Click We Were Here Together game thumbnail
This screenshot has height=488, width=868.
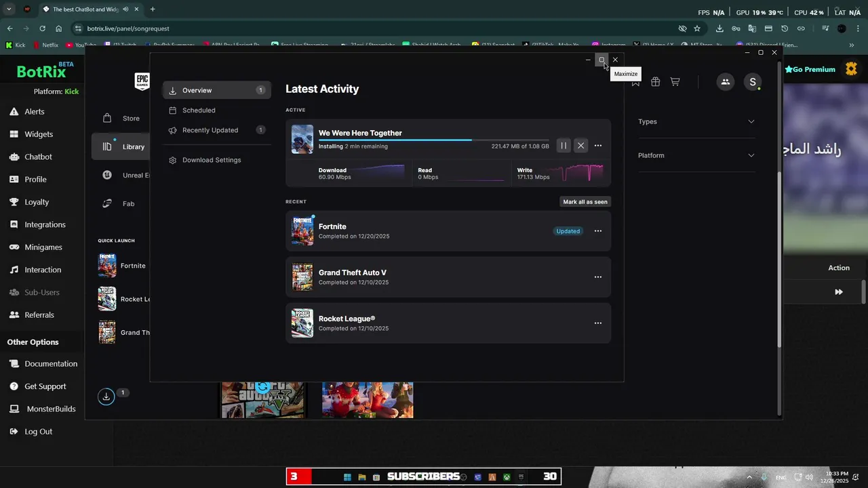point(302,139)
